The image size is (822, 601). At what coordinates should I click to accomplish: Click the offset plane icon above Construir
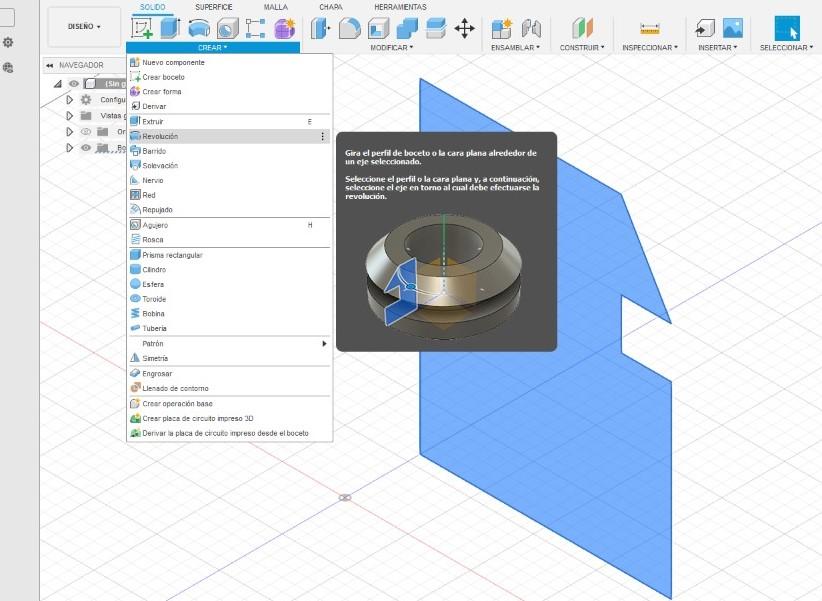[x=582, y=28]
